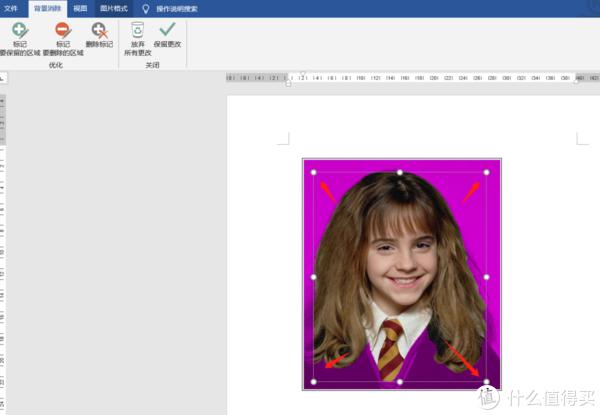The height and width of the screenshot is (415, 600).
Task: Click the top-left selection handle of marquee
Action: coord(313,173)
